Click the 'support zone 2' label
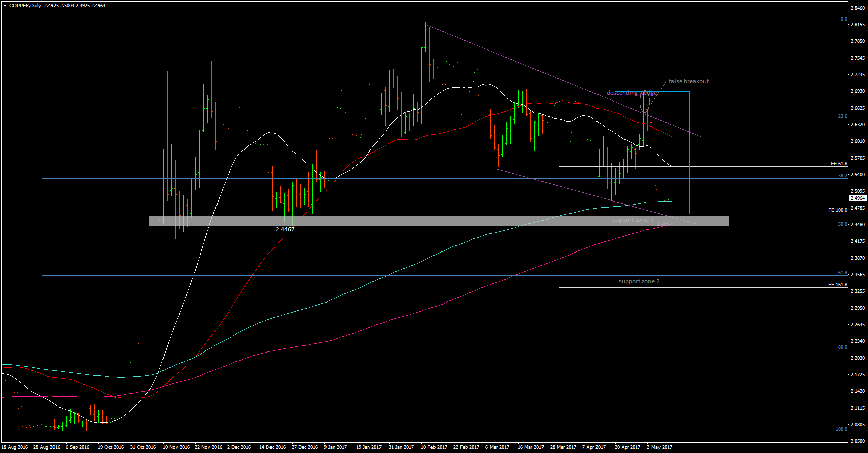868x453 pixels. (x=638, y=282)
